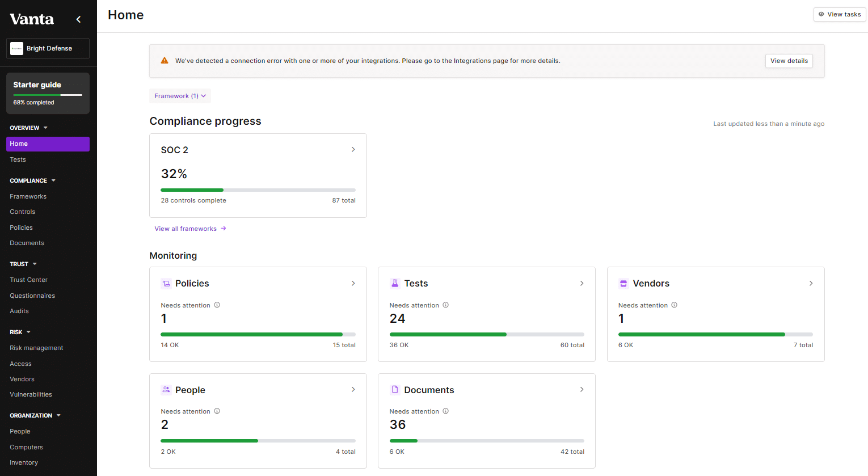Open SOC 2 card chevron arrow
This screenshot has width=868, height=476.
[x=353, y=150]
